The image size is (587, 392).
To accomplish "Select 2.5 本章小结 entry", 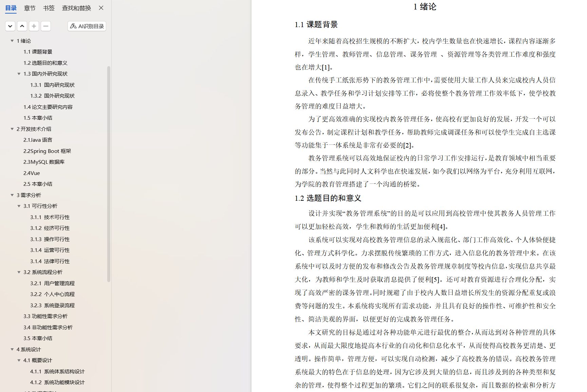I will (x=38, y=184).
